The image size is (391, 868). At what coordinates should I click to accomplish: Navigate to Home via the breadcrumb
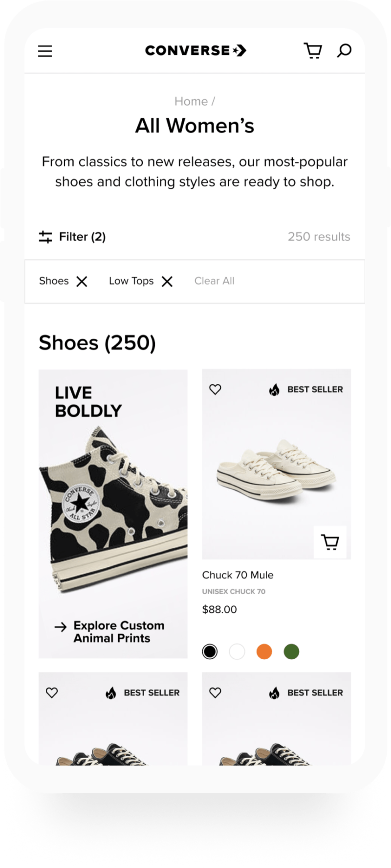click(x=192, y=101)
